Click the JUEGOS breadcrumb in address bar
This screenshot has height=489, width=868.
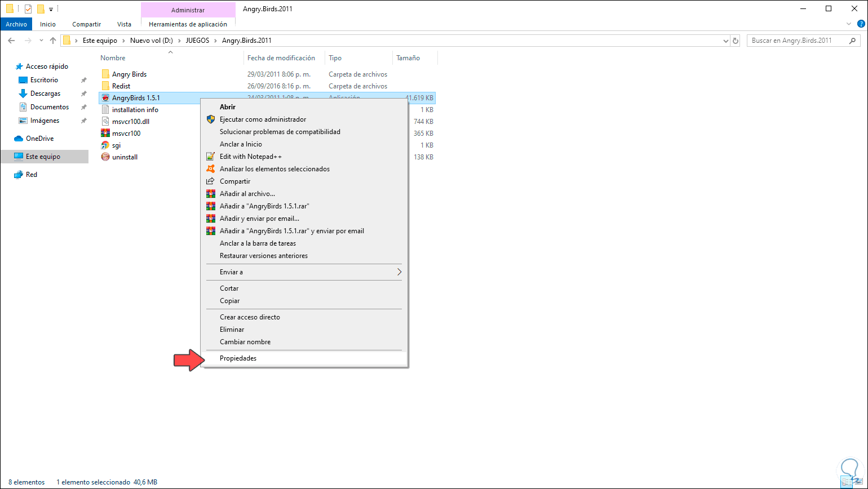click(197, 41)
